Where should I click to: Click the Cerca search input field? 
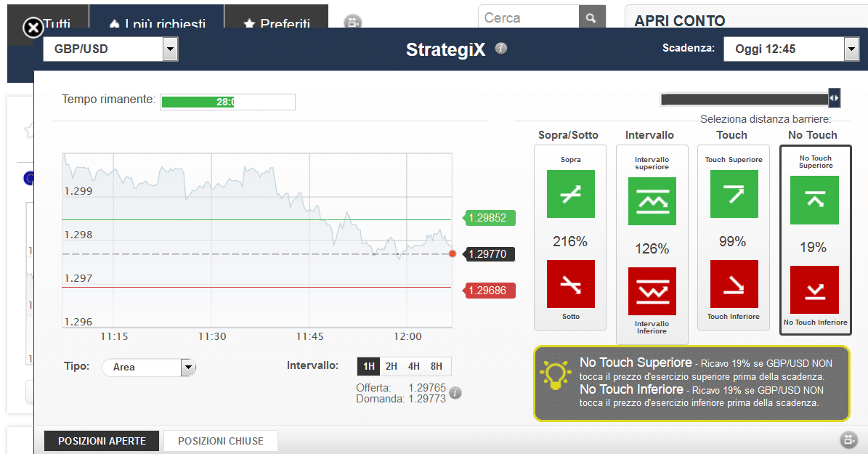pos(528,18)
